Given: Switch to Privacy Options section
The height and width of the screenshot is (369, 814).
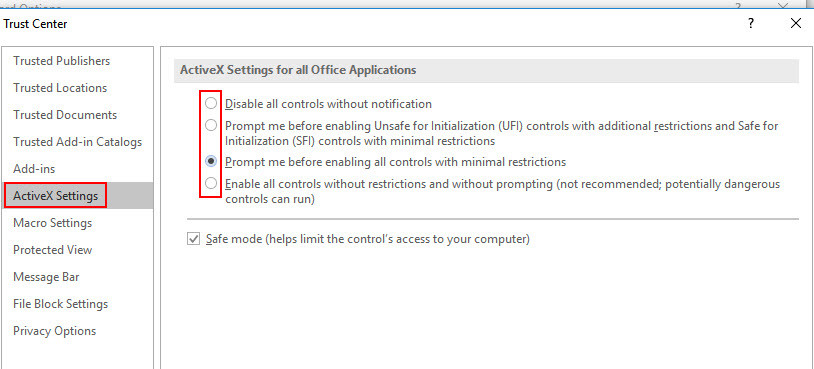Looking at the screenshot, I should tap(55, 331).
